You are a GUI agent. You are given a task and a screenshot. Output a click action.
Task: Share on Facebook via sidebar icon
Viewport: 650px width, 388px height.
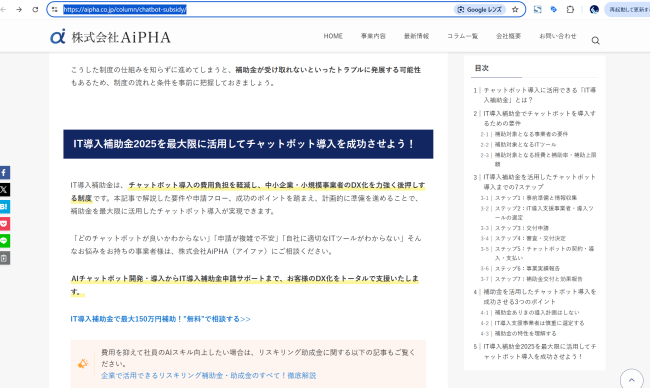pos(5,172)
